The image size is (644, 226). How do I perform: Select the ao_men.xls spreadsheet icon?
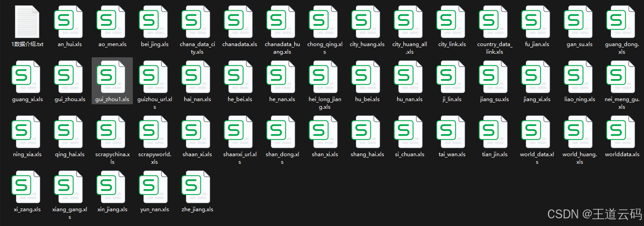coord(111,22)
